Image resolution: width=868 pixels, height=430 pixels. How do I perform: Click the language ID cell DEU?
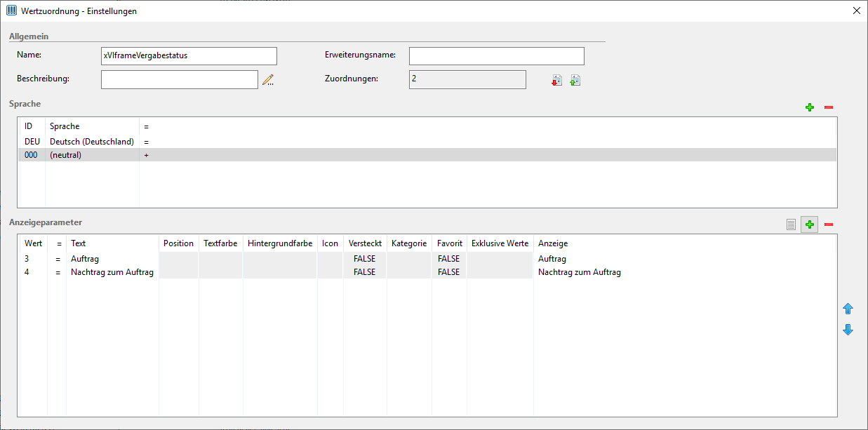point(32,142)
